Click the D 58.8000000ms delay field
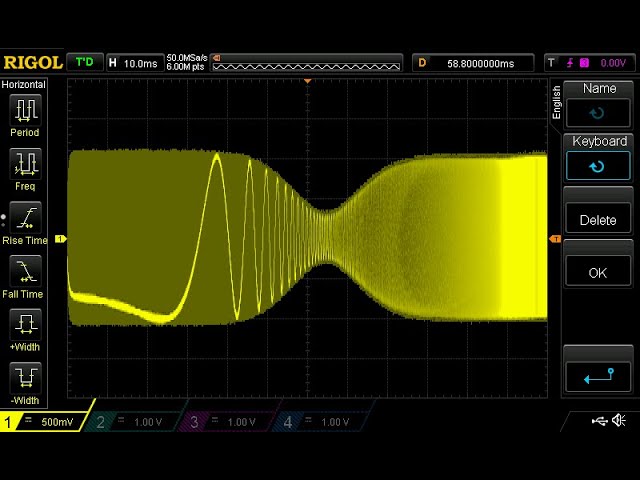 [x=473, y=63]
